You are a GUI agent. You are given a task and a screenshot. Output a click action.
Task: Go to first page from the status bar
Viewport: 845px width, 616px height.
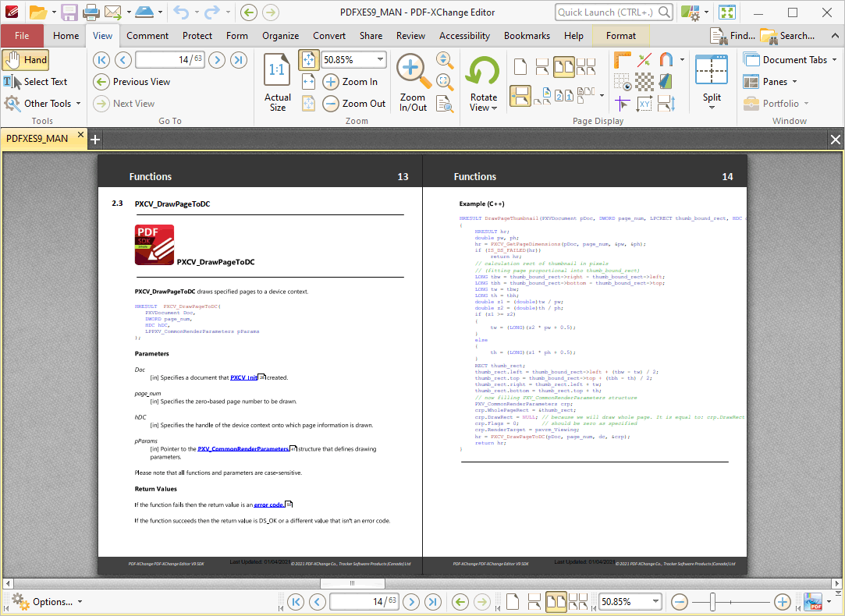tap(295, 602)
